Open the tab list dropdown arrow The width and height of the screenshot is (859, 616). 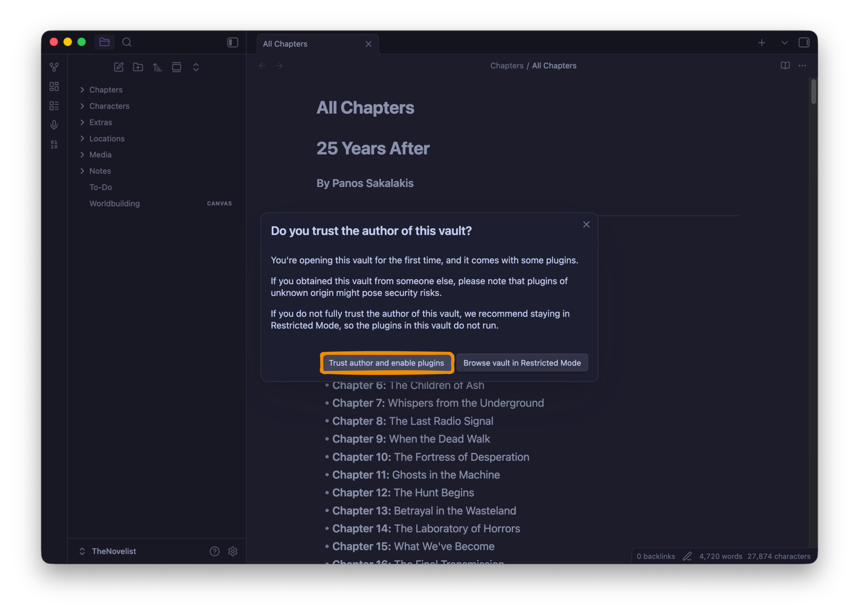(784, 43)
